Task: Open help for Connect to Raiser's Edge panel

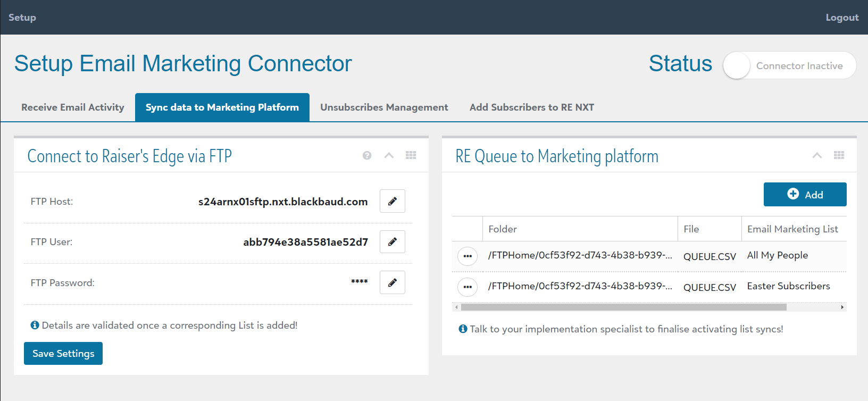Action: tap(367, 155)
